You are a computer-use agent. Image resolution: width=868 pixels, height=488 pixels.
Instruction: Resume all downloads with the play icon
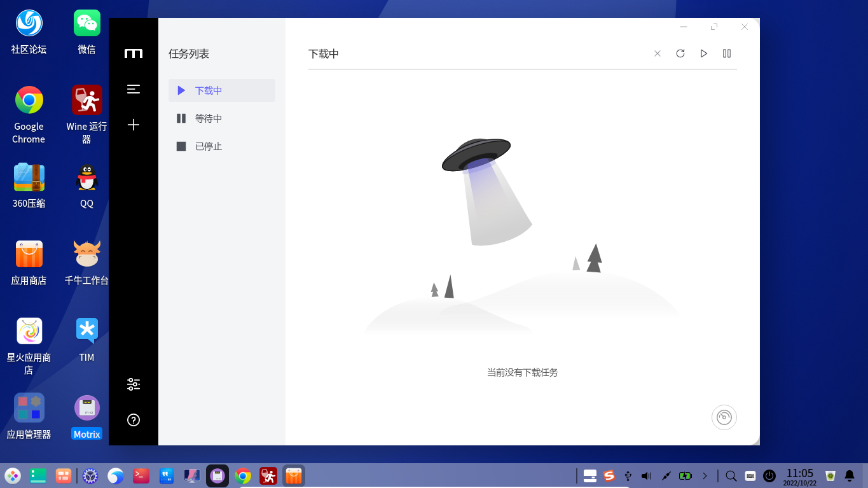tap(703, 53)
